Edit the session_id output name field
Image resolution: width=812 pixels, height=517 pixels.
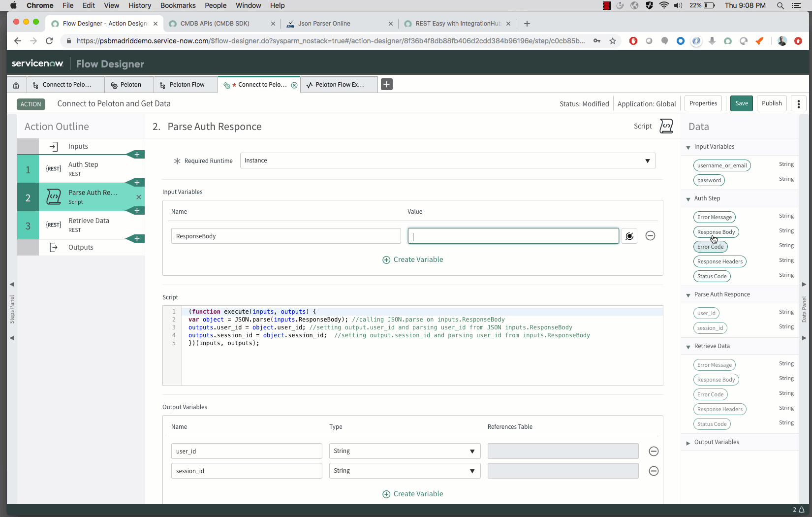coord(247,471)
